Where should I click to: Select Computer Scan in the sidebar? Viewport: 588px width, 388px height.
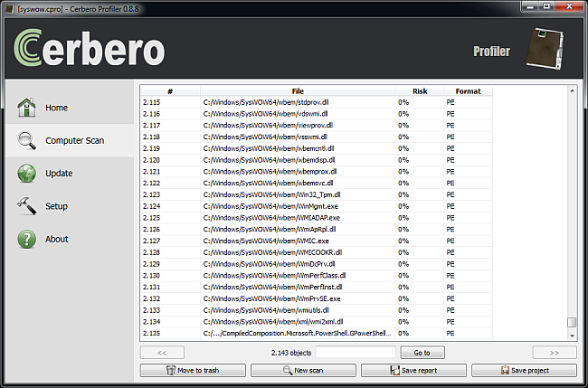click(70, 140)
